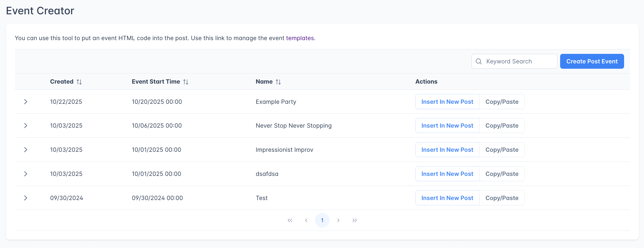Focus the Keyword Search field
Image resolution: width=644 pixels, height=248 pixels.
[514, 61]
